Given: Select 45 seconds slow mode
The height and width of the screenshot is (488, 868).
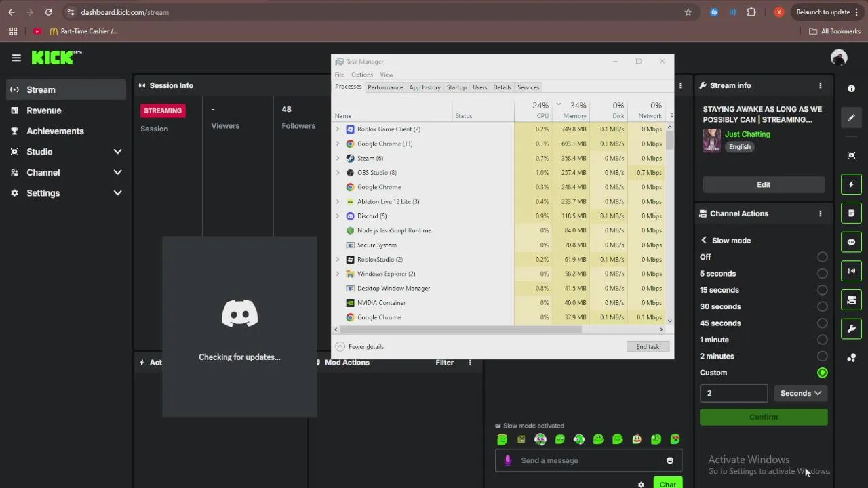Looking at the screenshot, I should 823,323.
